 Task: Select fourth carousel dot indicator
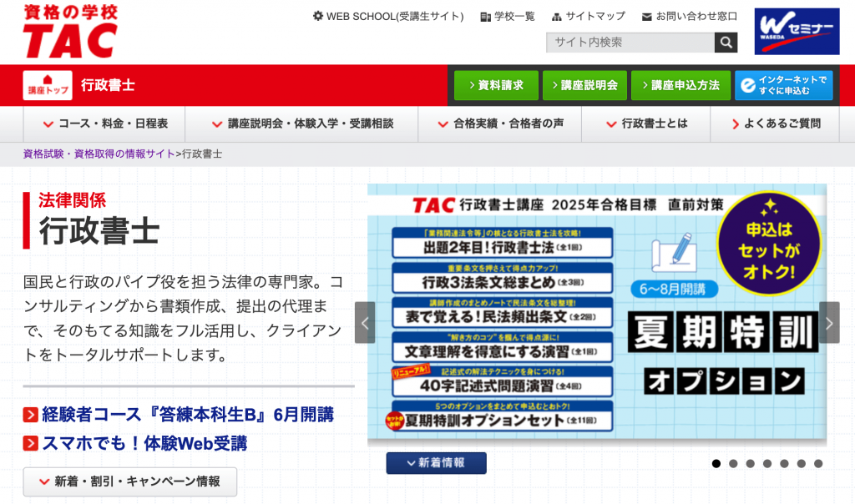tap(767, 464)
